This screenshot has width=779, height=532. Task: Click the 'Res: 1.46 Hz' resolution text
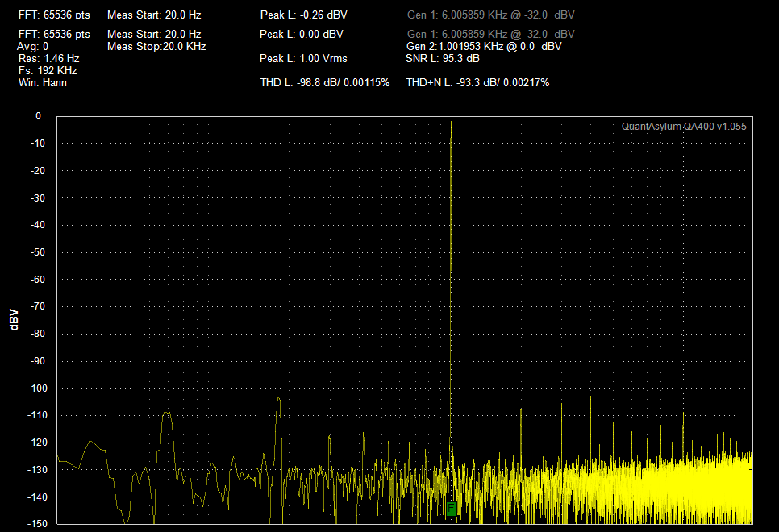tap(48, 59)
